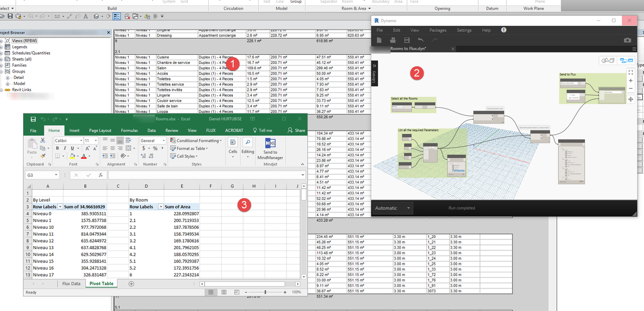
Task: Add a new sheet in Excel
Action: click(x=131, y=284)
